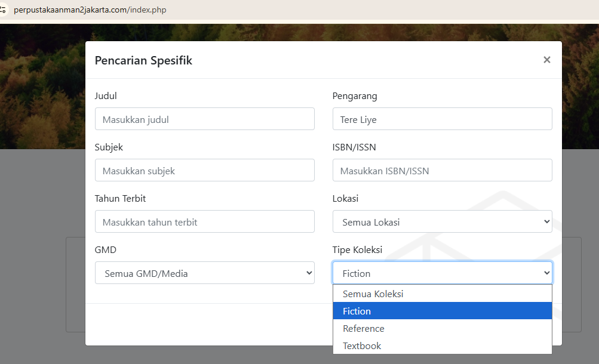Click the Tahun Terbit field
Viewport: 599px width, 364px height.
tap(204, 221)
